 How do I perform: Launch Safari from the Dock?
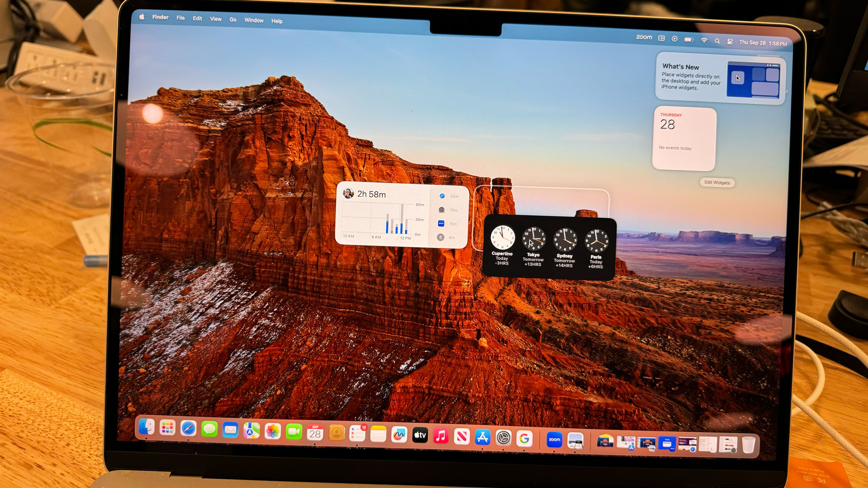[189, 428]
